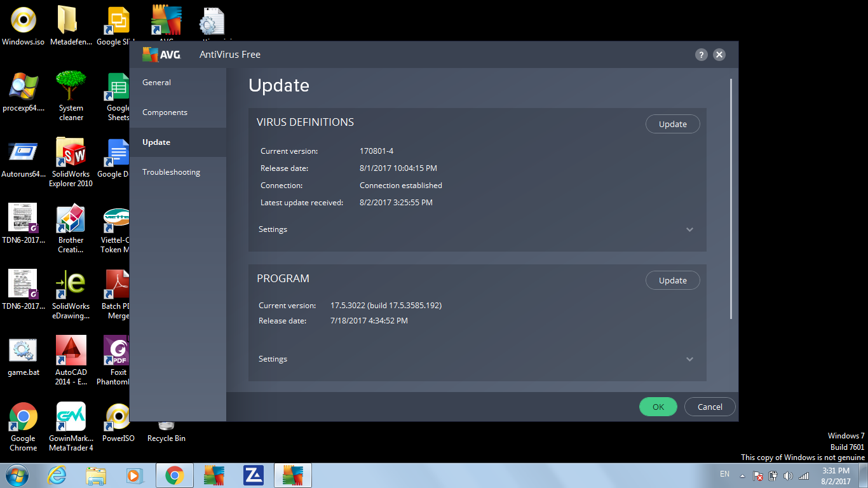
Task: Cancel the AVG settings dialog
Action: pyautogui.click(x=710, y=407)
